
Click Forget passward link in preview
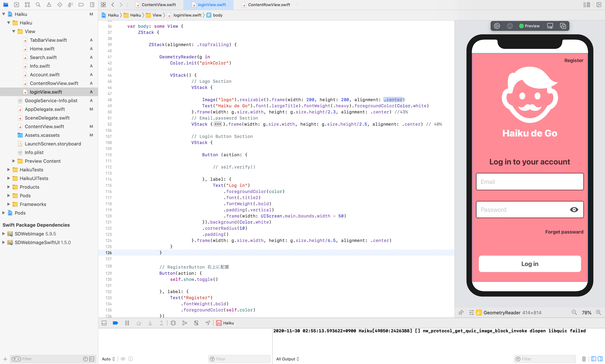[x=564, y=232]
